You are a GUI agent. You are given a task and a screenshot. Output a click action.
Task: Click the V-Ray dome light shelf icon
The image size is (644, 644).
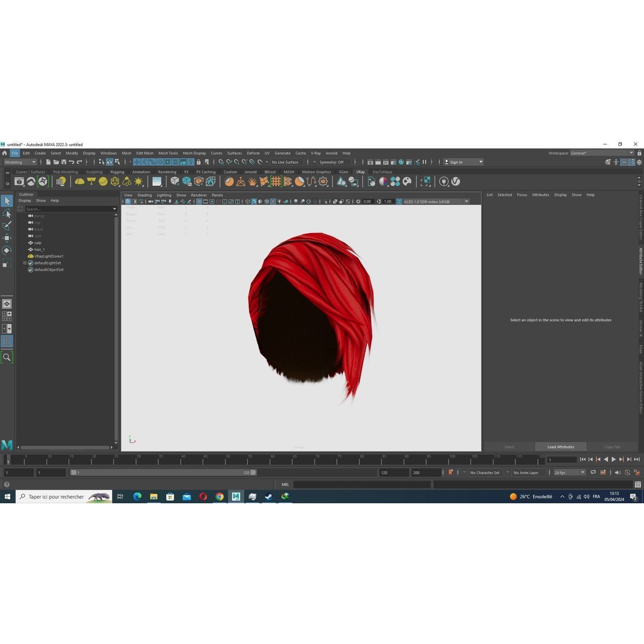[79, 181]
